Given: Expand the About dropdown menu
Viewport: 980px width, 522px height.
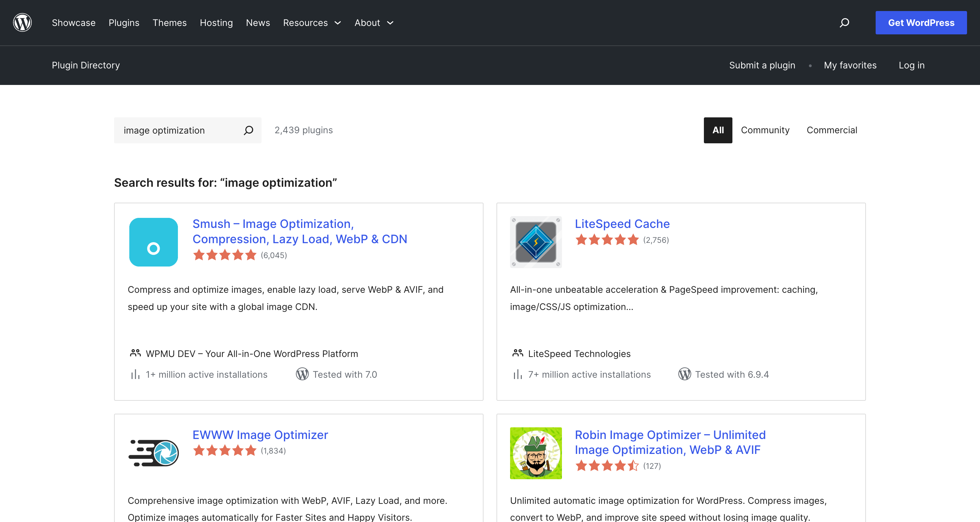Looking at the screenshot, I should click(x=374, y=23).
